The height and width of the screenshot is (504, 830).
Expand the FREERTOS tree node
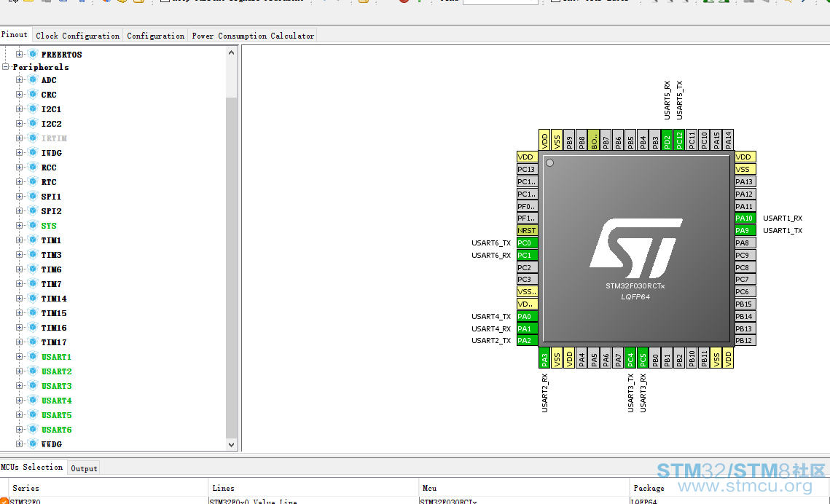[x=20, y=55]
